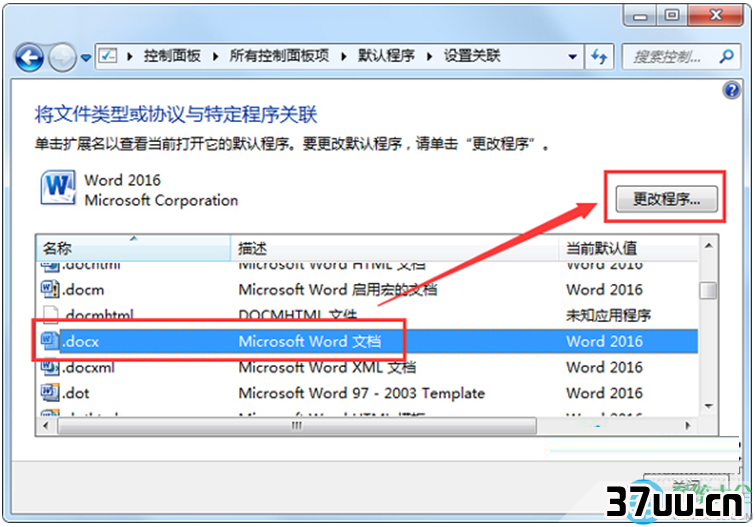Click the list's scroll down arrow
Screen dimensions: 755x527
(708, 406)
